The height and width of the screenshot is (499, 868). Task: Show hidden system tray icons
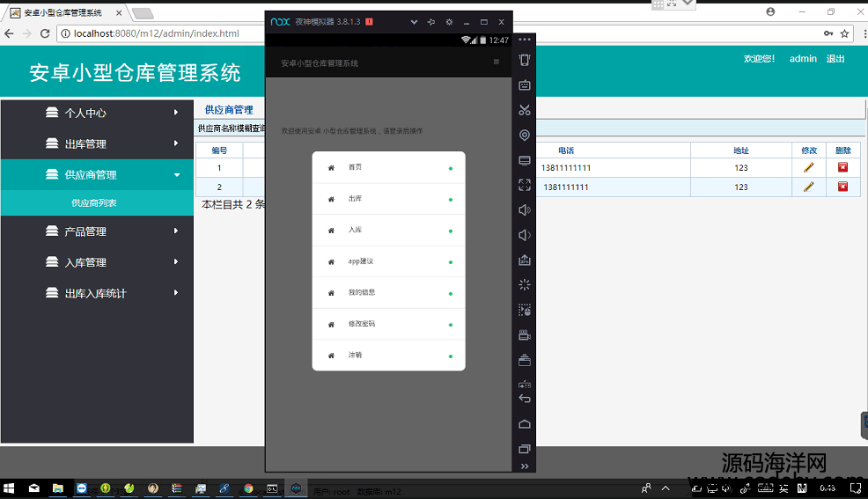[x=666, y=488]
